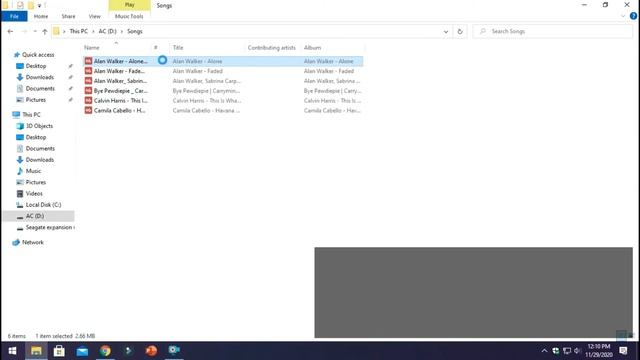640x360 pixels.
Task: Click the Play contextual tab
Action: point(129,5)
